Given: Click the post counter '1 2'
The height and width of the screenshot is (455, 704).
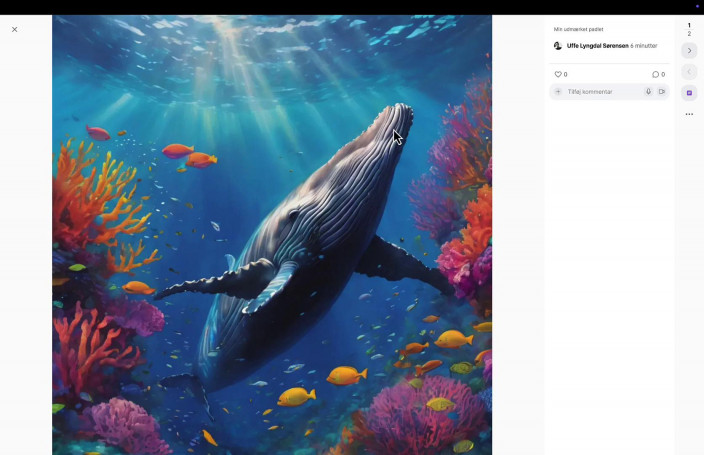Looking at the screenshot, I should 689,29.
